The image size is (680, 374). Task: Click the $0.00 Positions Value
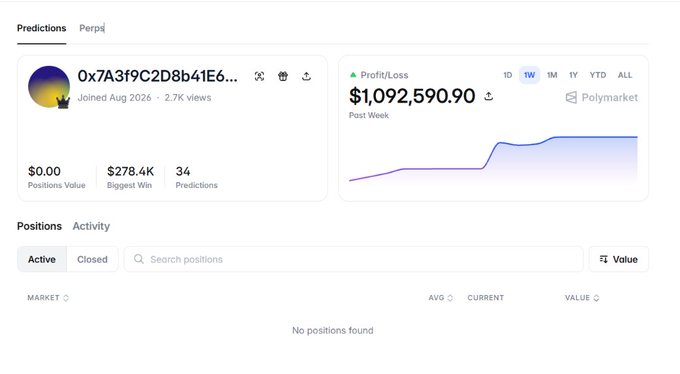[44, 171]
